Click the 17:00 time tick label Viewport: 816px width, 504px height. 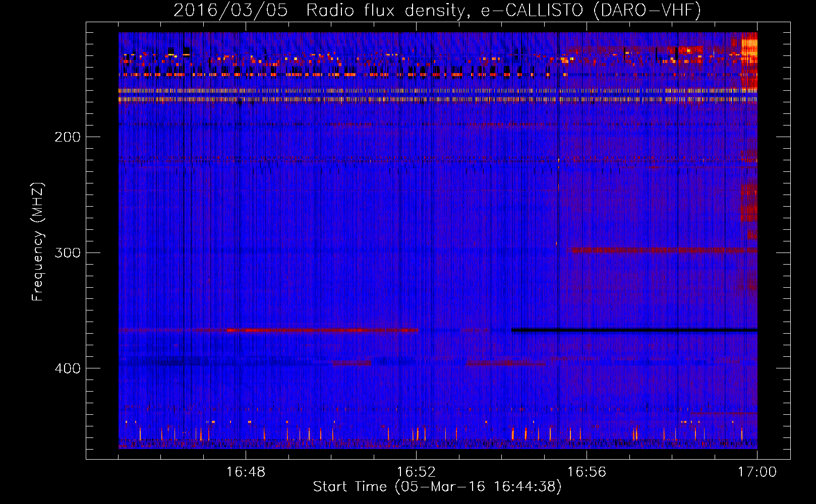[x=757, y=472]
